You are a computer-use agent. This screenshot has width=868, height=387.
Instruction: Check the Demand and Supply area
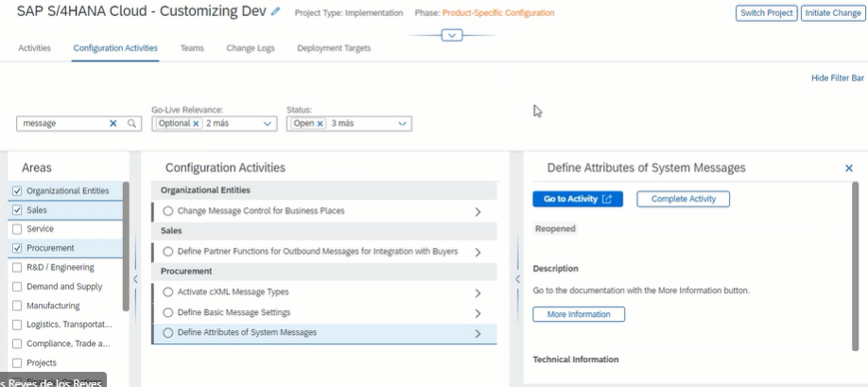[x=17, y=287]
